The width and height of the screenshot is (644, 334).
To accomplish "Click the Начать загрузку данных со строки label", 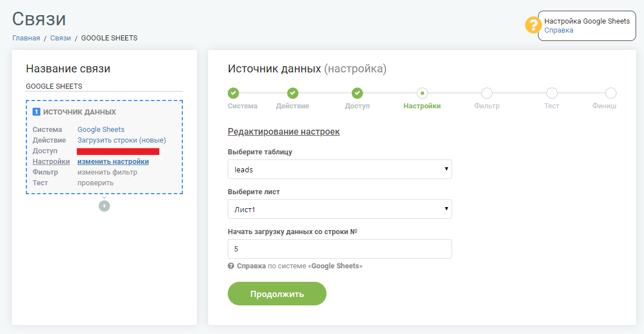I will [x=292, y=232].
